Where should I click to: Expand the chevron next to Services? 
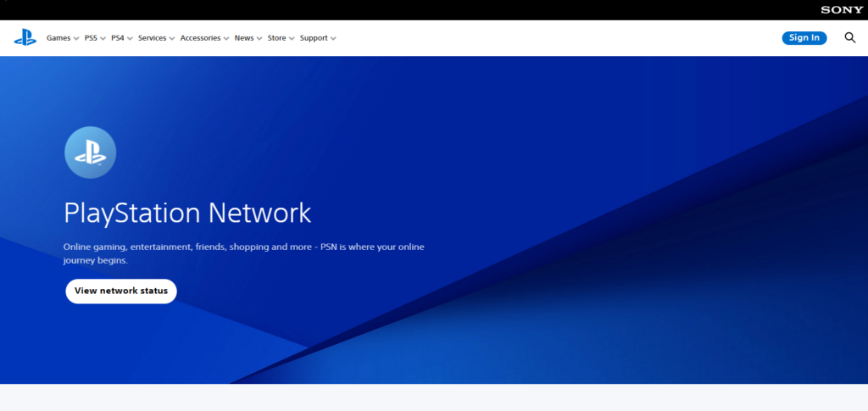172,39
